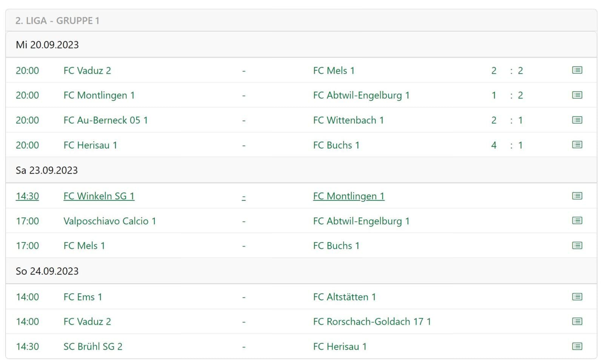Image resolution: width=604 pixels, height=364 pixels.
Task: Show details icon for FC Herisau 1 vs FC Buchs 1
Action: 577,145
